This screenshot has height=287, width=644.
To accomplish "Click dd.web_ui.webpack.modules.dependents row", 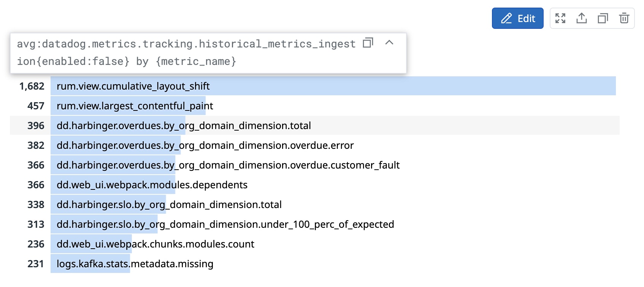I will tap(152, 185).
